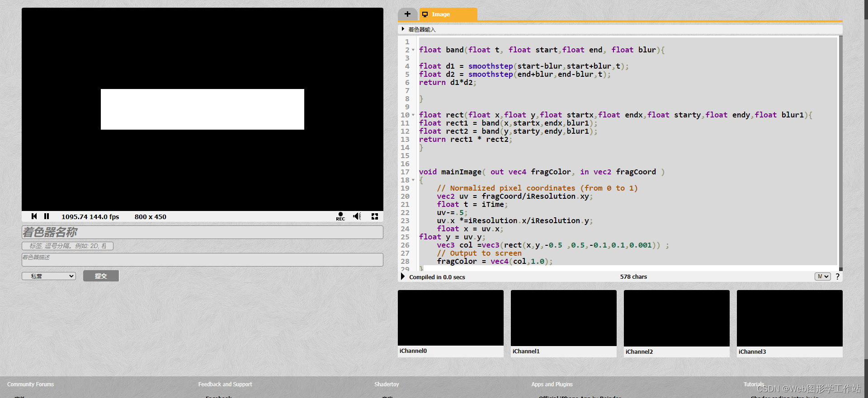Place cursor on '// Normalized pixel coordinates' comment
Image resolution: width=868 pixels, height=398 pixels.
(537, 188)
